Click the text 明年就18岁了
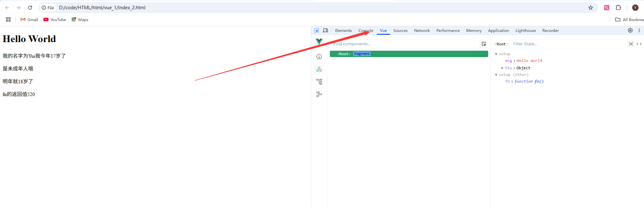Screen dimensions: 644x207 [x=18, y=81]
